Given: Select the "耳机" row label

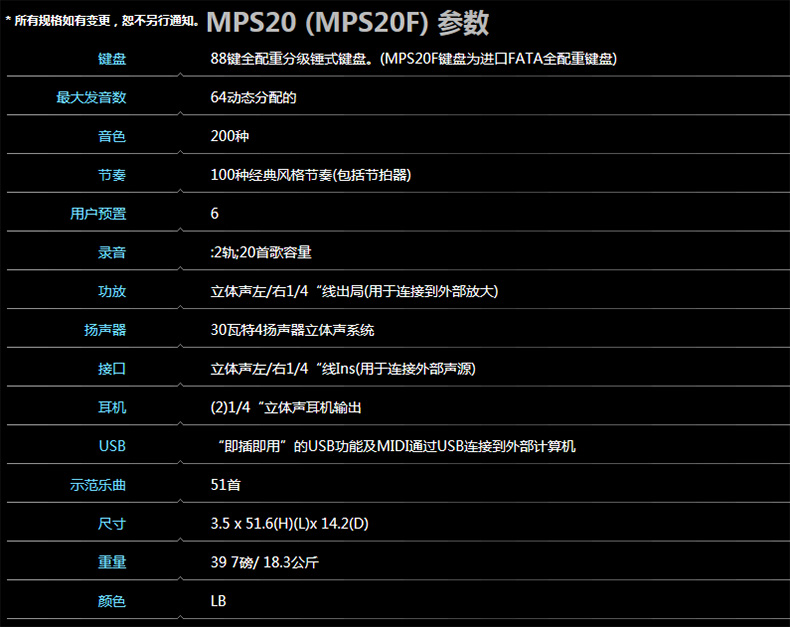Looking at the screenshot, I should tap(112, 407).
